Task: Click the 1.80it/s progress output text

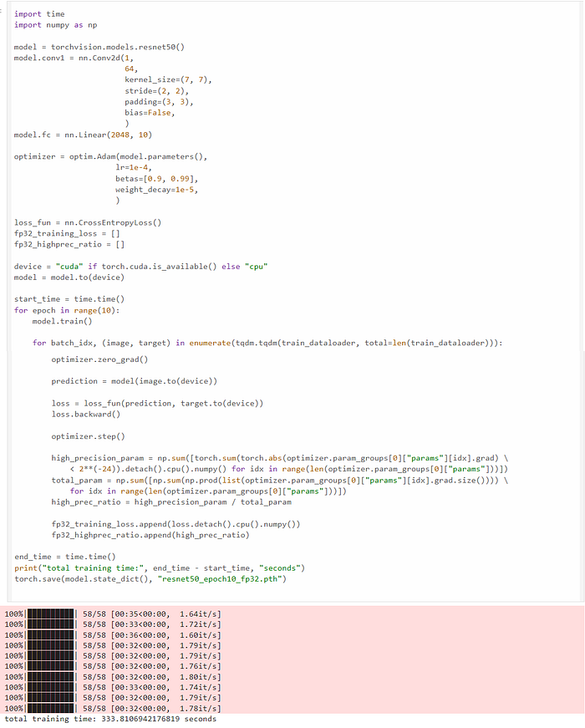Action: coord(113,677)
